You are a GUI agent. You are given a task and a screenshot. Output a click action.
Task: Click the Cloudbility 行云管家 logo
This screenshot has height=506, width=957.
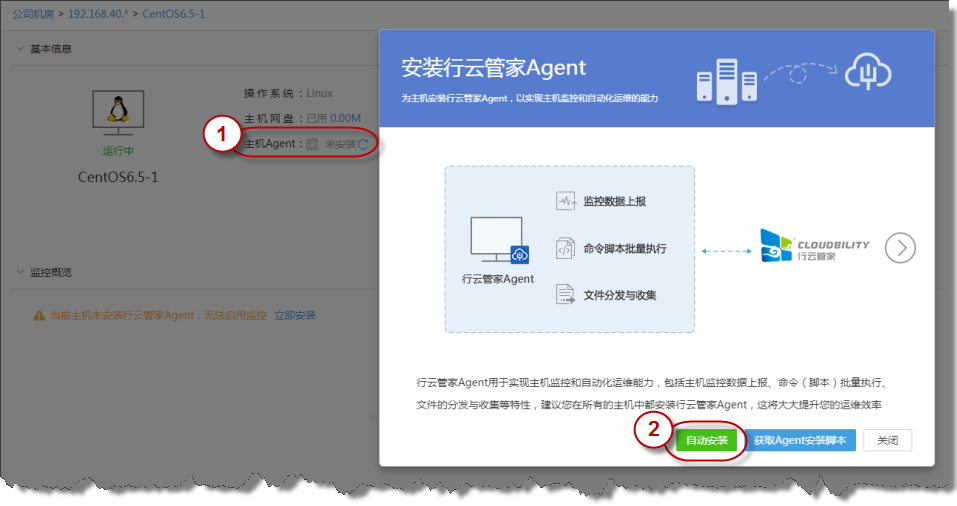tap(815, 246)
